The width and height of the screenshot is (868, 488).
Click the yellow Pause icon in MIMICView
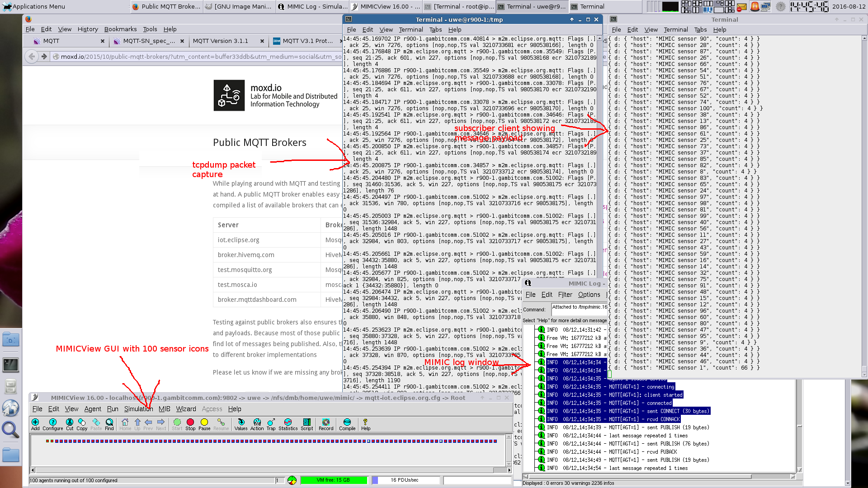204,424
